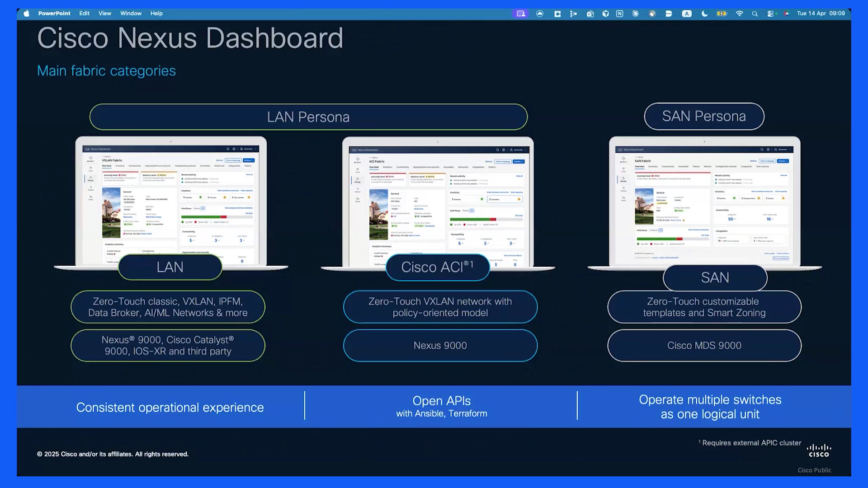The width and height of the screenshot is (868, 488).
Task: Click the date and time clock
Action: (821, 14)
